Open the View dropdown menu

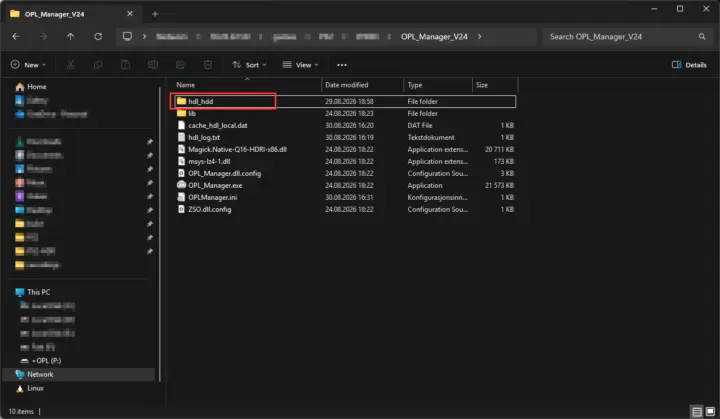(x=300, y=65)
